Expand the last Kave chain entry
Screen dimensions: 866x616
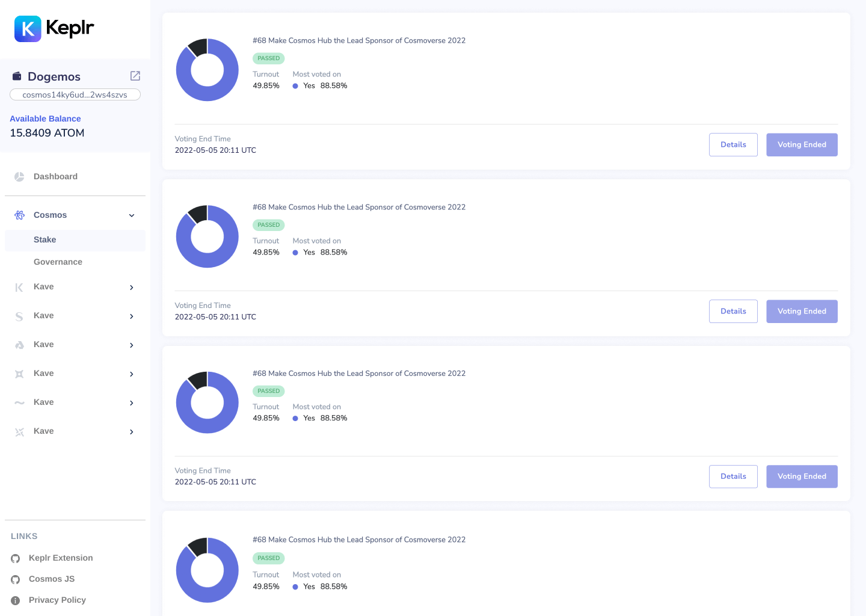[131, 431]
